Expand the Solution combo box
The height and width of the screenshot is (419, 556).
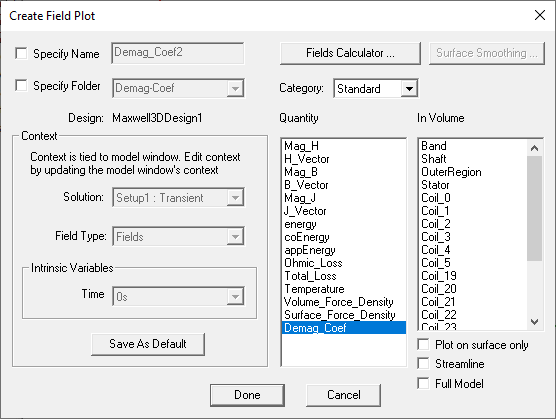pos(235,197)
